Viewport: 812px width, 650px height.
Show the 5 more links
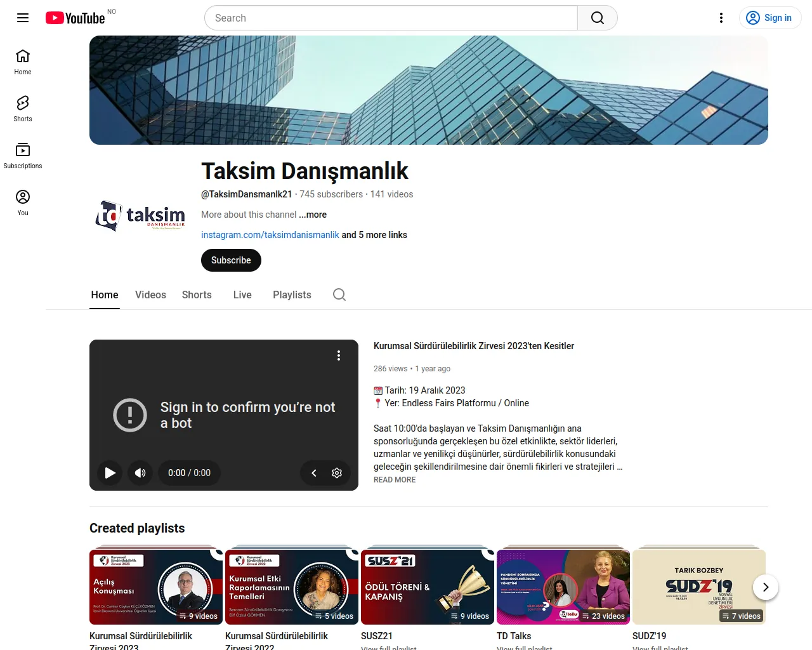(374, 235)
